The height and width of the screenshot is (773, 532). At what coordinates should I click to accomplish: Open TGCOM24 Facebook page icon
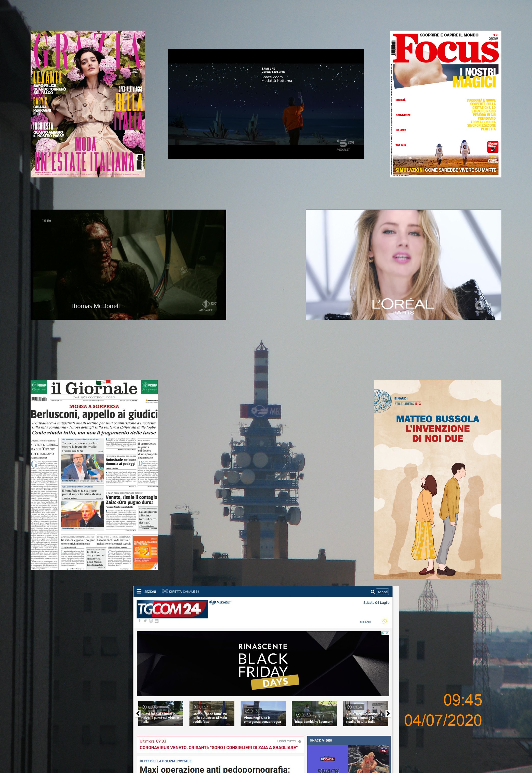(x=140, y=621)
